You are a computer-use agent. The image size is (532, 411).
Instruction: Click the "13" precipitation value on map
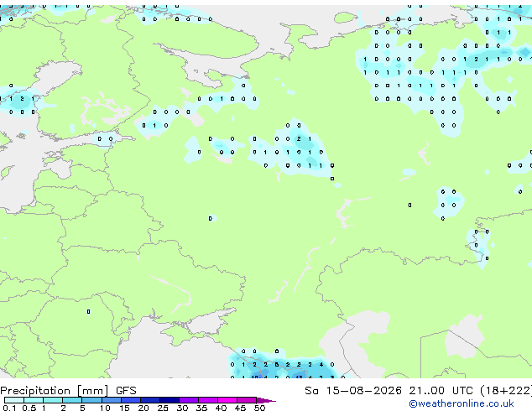click(299, 377)
